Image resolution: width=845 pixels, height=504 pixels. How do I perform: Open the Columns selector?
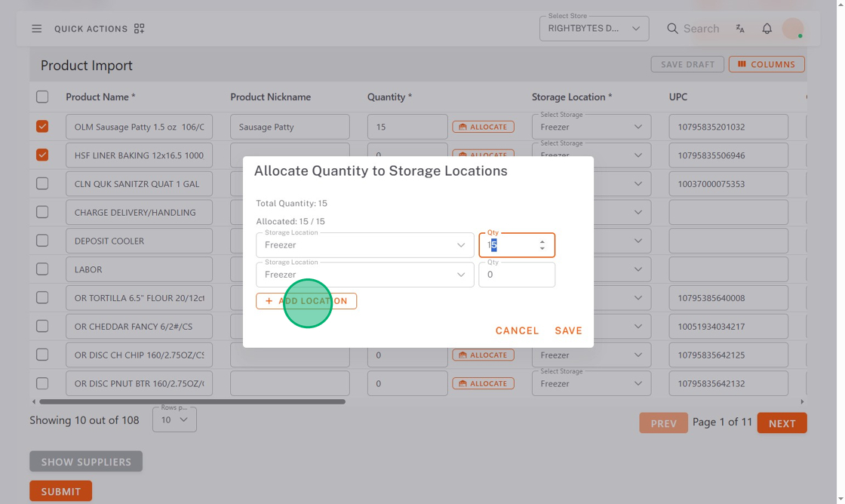tap(767, 64)
